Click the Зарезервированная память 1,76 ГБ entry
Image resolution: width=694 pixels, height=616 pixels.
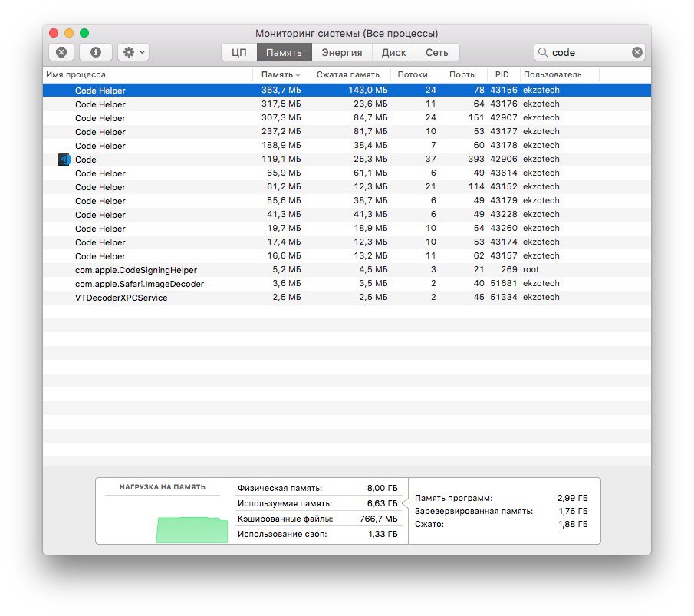[x=501, y=511]
